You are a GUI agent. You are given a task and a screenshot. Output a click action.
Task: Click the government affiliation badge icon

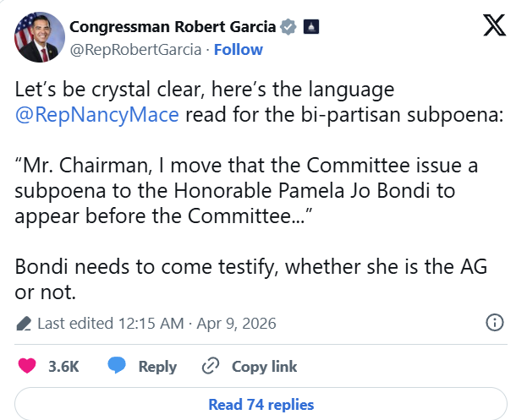tap(311, 27)
